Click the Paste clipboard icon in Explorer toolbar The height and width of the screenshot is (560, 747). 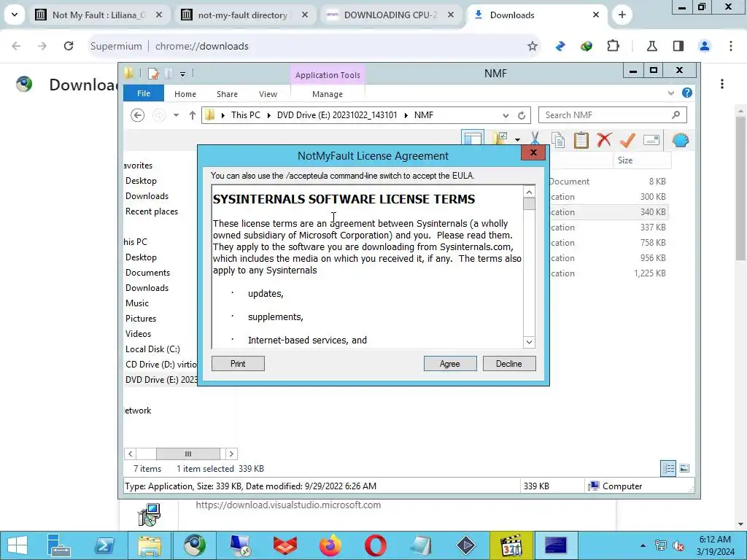(581, 140)
